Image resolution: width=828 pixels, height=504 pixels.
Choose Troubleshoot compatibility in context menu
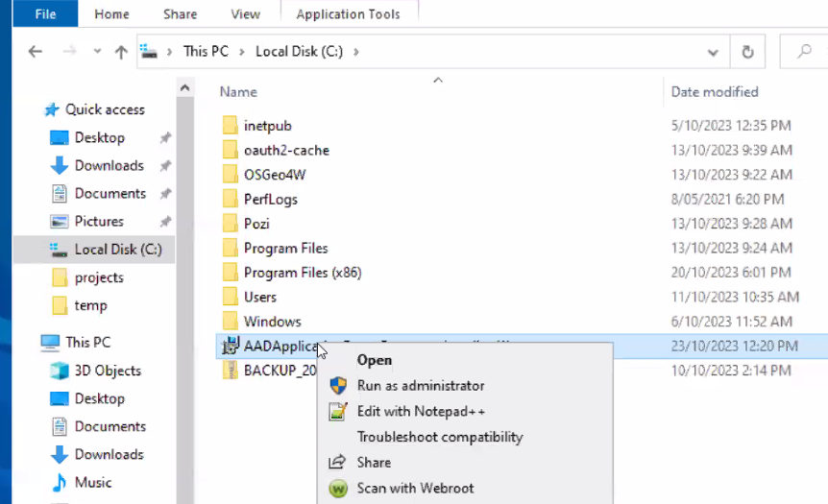440,437
